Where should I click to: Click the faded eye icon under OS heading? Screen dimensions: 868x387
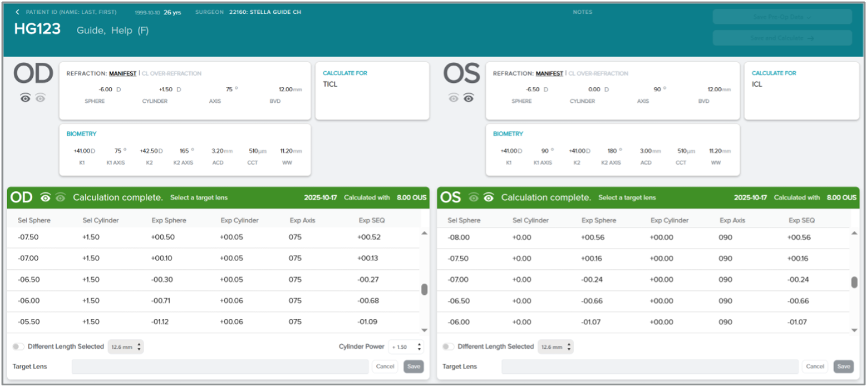click(x=453, y=99)
